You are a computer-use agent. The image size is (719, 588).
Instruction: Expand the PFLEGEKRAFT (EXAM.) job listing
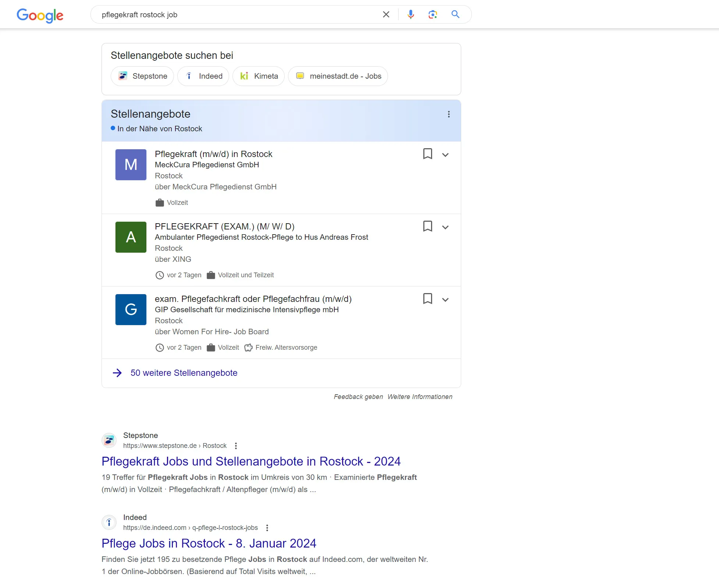pos(445,227)
